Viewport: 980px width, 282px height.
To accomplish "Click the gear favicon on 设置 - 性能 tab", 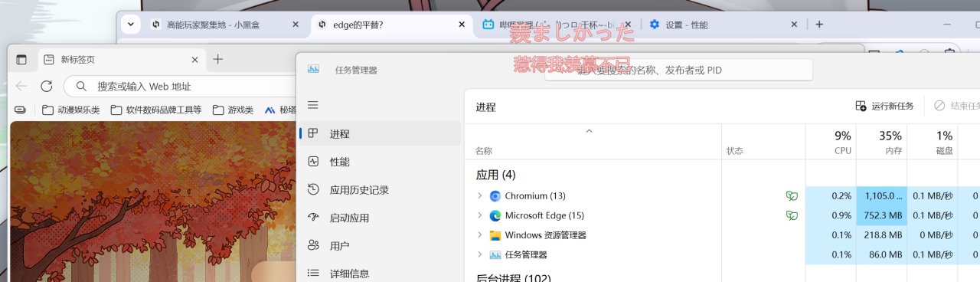I will pos(654,25).
